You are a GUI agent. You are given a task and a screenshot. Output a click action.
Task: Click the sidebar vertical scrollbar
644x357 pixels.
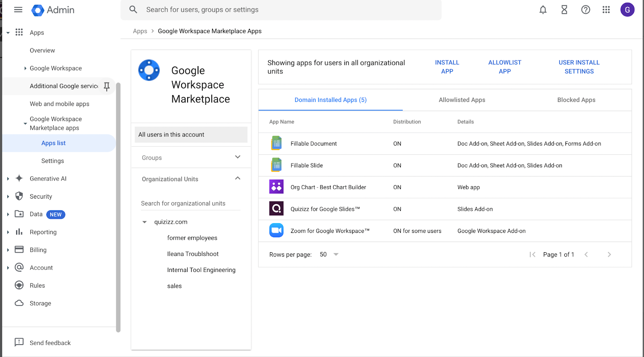coord(118,207)
